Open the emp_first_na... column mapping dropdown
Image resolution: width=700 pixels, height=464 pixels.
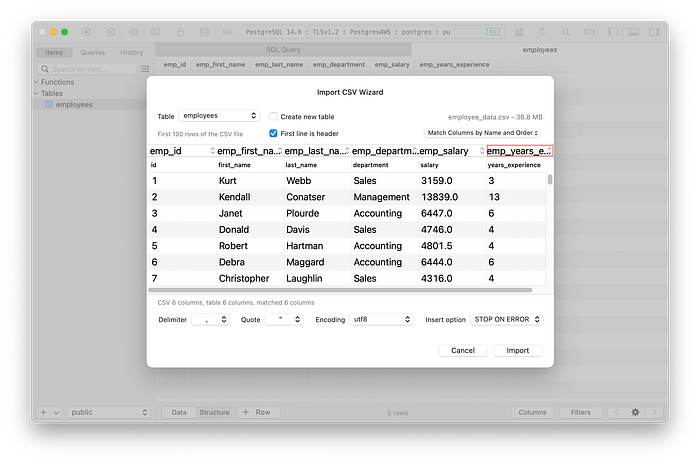(249, 151)
